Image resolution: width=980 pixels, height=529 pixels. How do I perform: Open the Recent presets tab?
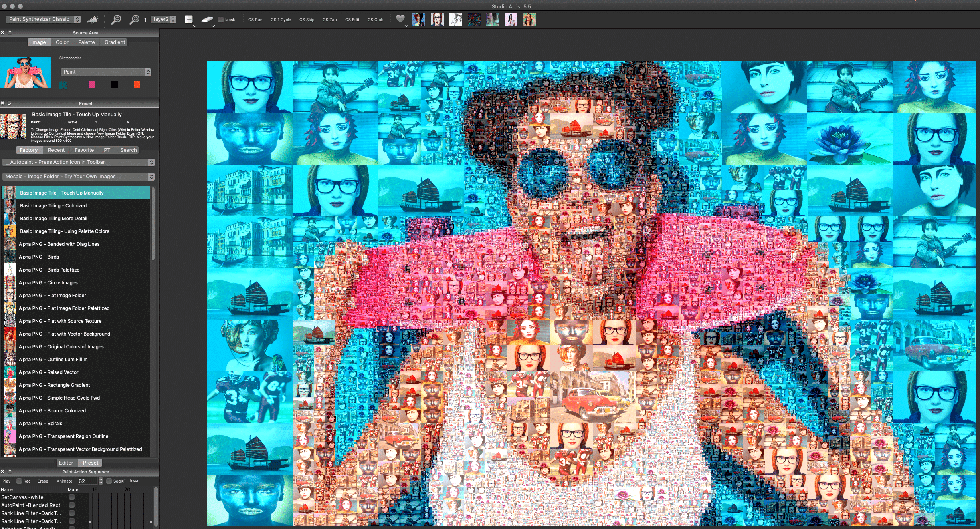pyautogui.click(x=56, y=150)
